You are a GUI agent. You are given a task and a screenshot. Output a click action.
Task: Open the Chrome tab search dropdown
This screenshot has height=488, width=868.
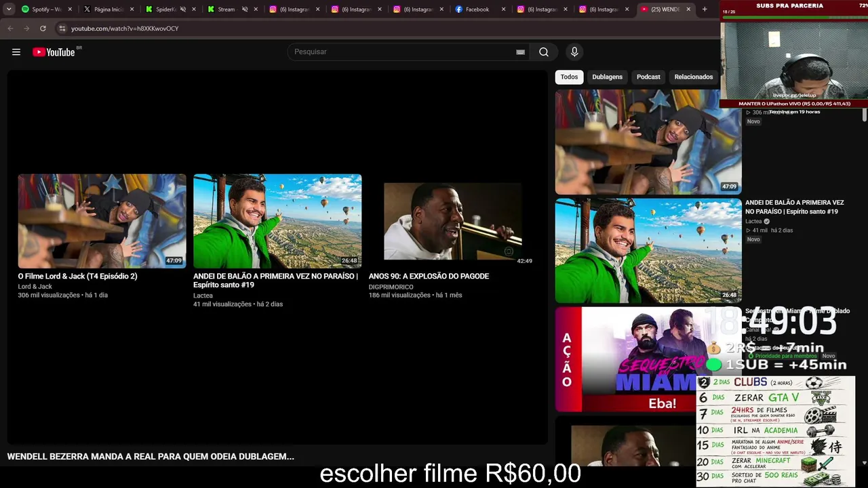(x=9, y=9)
